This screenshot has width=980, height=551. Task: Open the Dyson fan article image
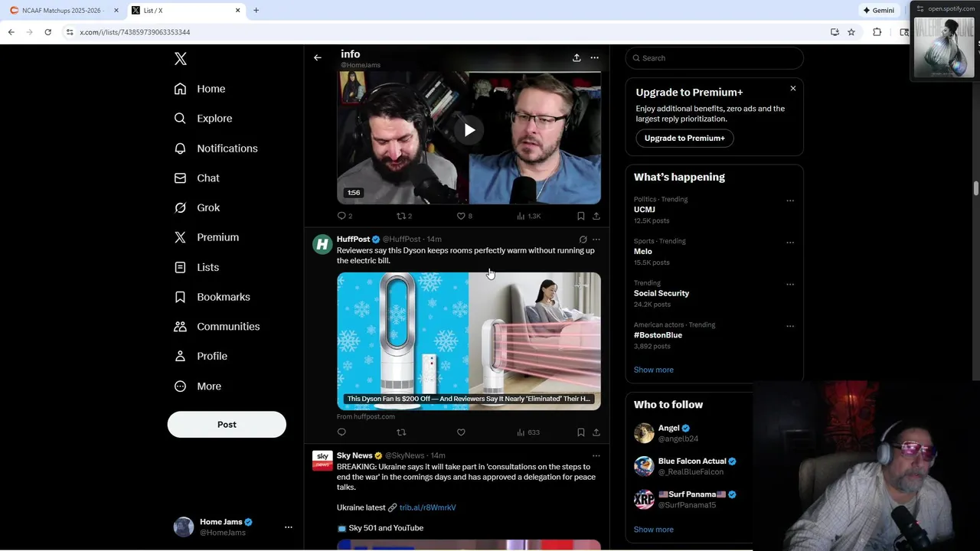click(x=469, y=341)
